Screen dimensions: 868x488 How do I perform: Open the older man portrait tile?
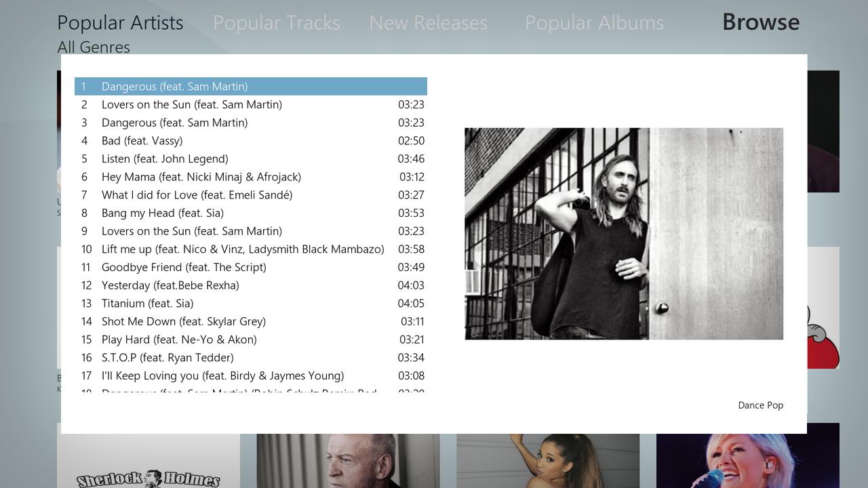coord(348,461)
